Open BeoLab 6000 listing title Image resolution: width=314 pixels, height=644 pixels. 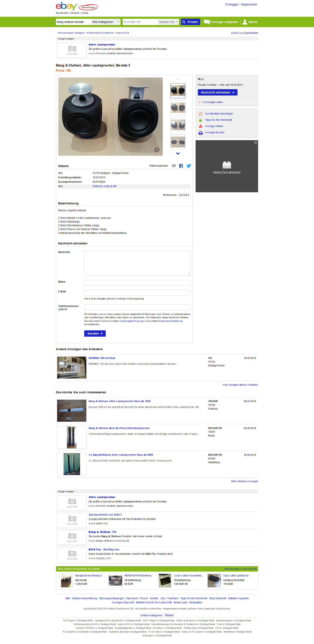(121, 455)
